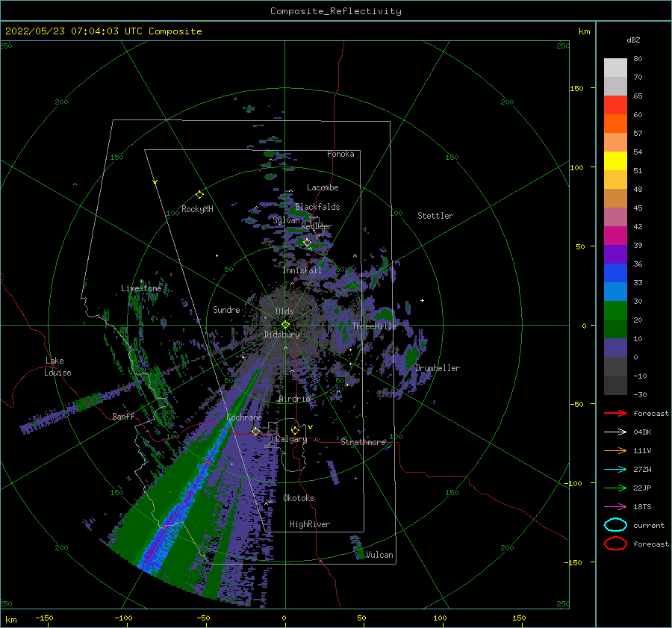Click the Limestone label
Screen dimensions: 672x628
tap(141, 288)
